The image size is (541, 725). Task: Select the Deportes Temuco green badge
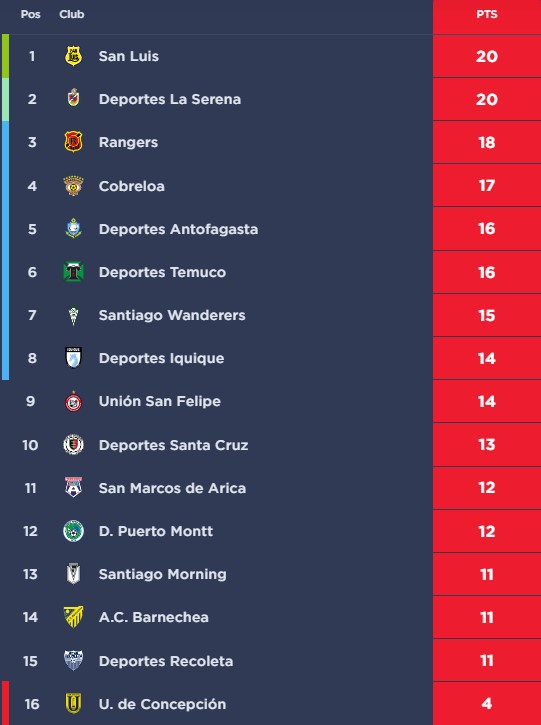[x=73, y=272]
